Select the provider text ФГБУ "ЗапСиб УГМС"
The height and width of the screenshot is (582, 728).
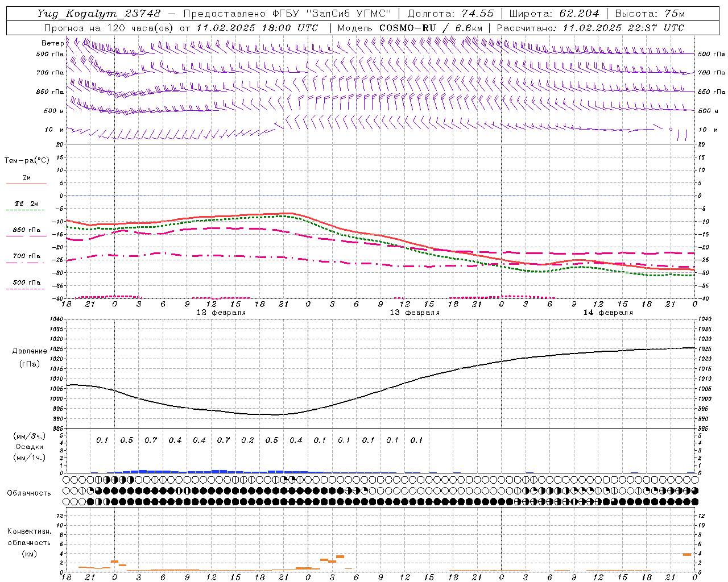click(x=333, y=14)
